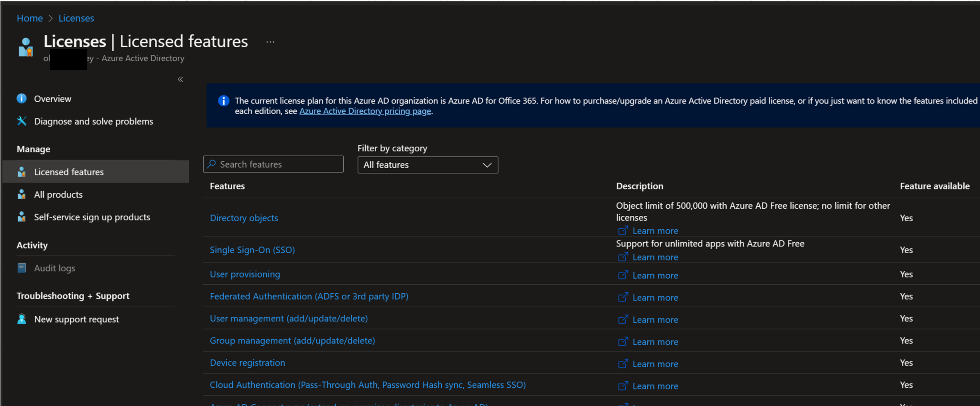Click the New support request icon

coord(22,319)
